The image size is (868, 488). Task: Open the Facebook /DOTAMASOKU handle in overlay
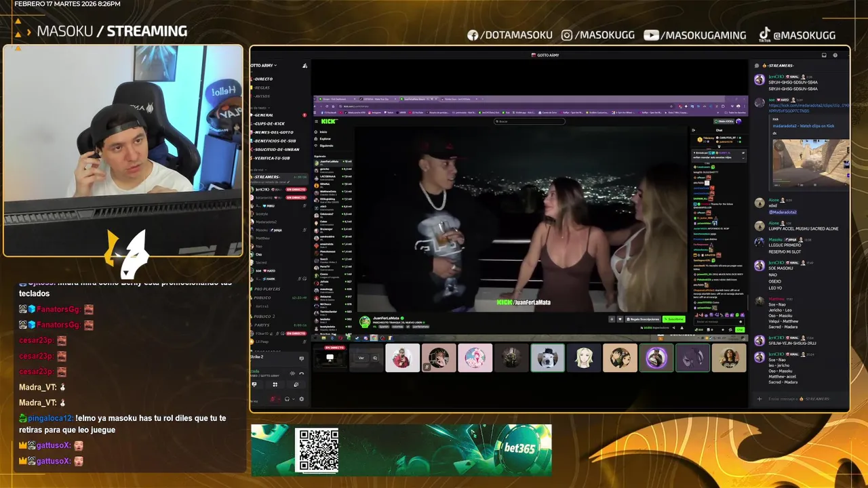click(x=510, y=35)
